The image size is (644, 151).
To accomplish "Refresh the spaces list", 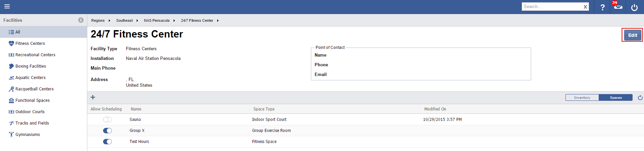I will 640,98.
